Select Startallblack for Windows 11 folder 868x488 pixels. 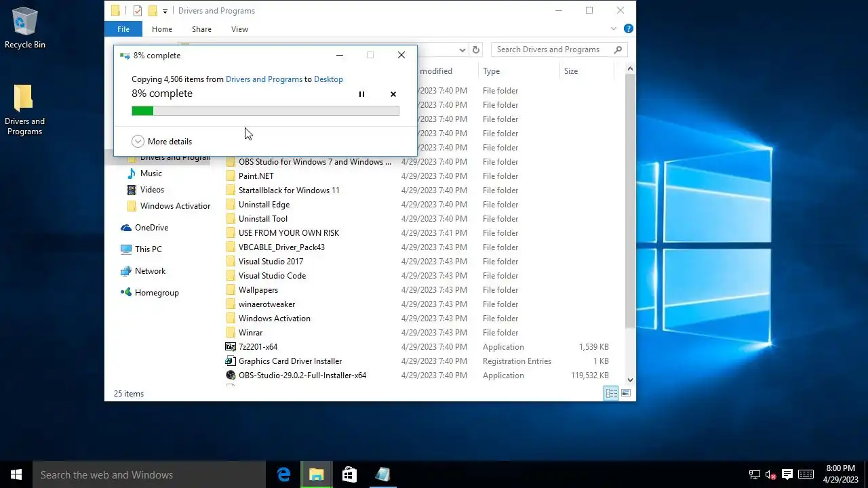[283, 190]
